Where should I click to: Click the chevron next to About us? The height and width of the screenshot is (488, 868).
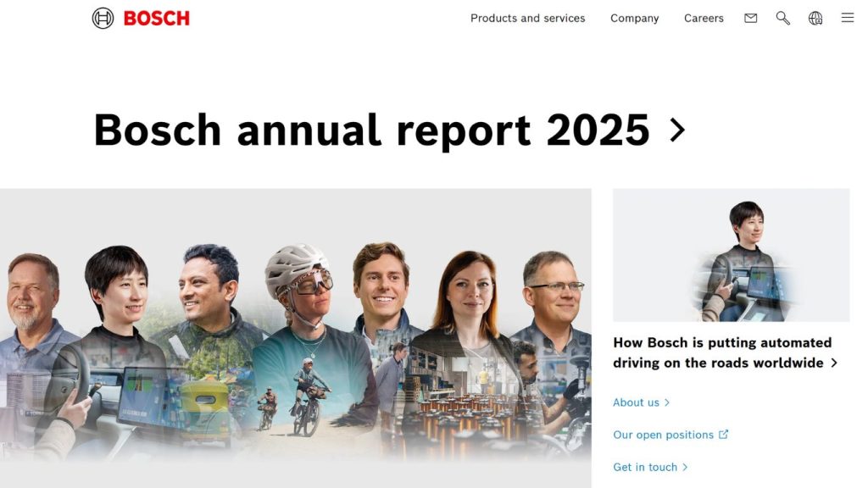click(x=667, y=402)
